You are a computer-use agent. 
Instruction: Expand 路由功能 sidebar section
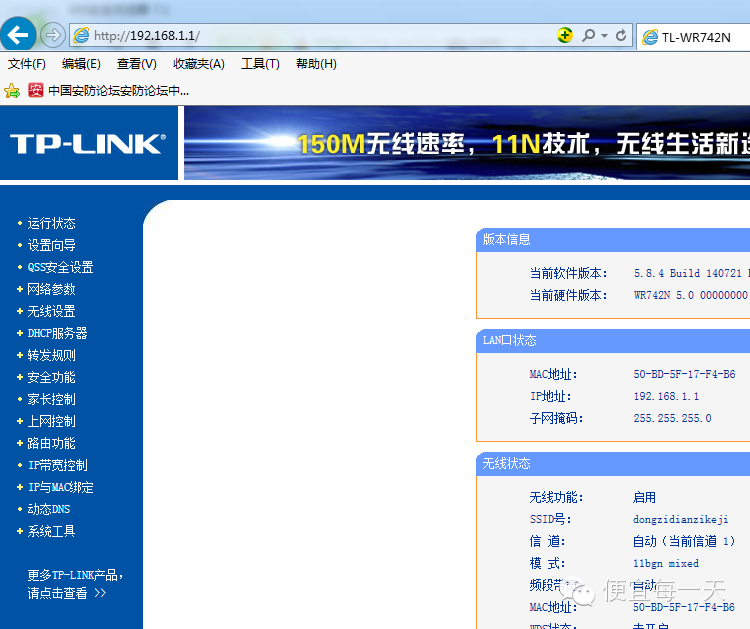(x=51, y=443)
